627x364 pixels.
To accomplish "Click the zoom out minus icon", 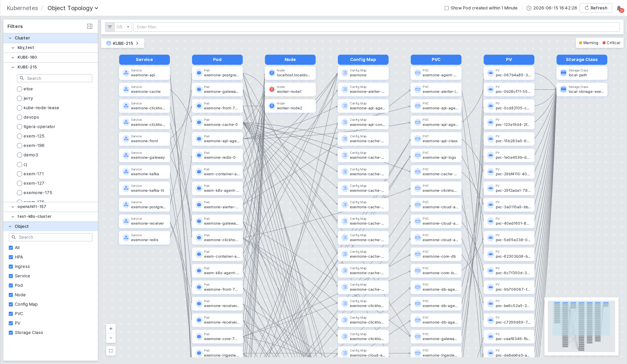I will 111,338.
